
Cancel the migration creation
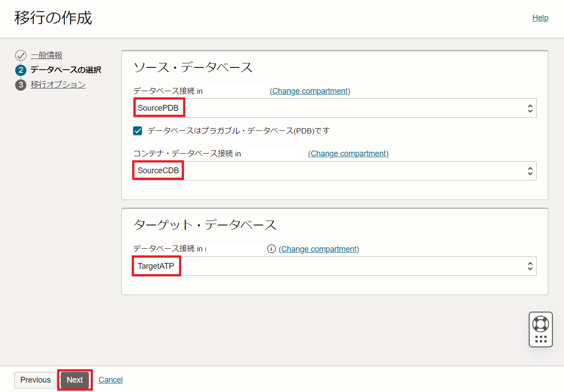[111, 380]
